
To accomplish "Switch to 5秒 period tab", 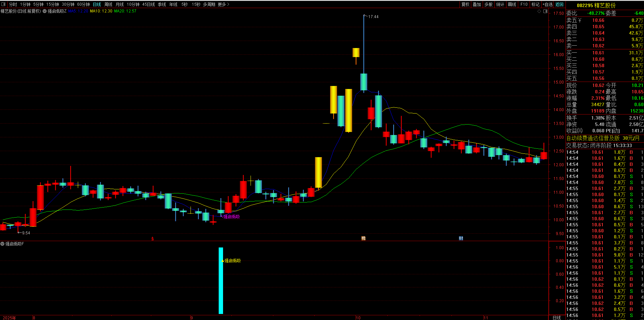I will coord(185,4).
